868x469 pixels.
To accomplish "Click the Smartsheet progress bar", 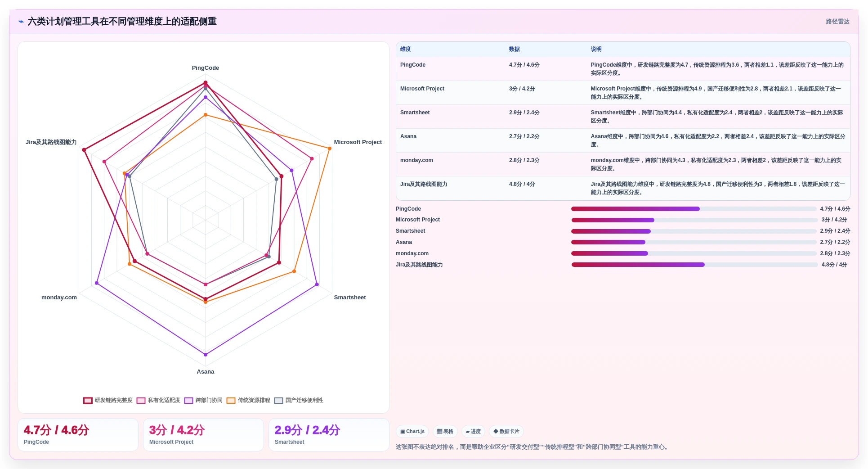I will (694, 231).
